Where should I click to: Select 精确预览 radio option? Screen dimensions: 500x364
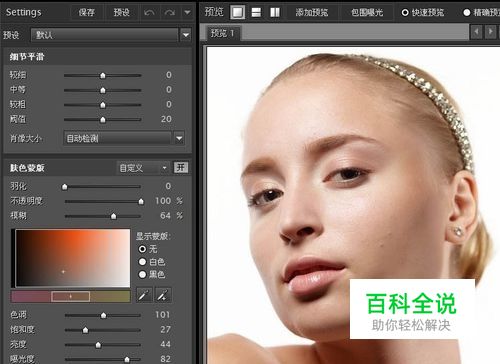[467, 13]
